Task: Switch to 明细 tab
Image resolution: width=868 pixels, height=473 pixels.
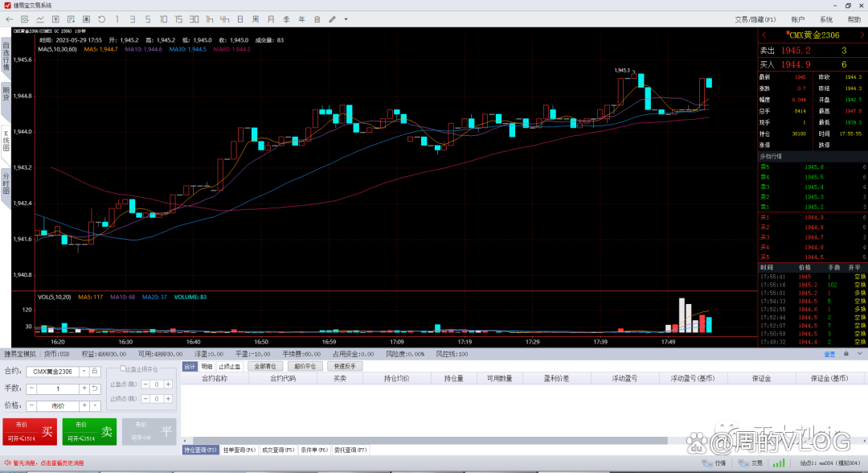Action: 207,367
